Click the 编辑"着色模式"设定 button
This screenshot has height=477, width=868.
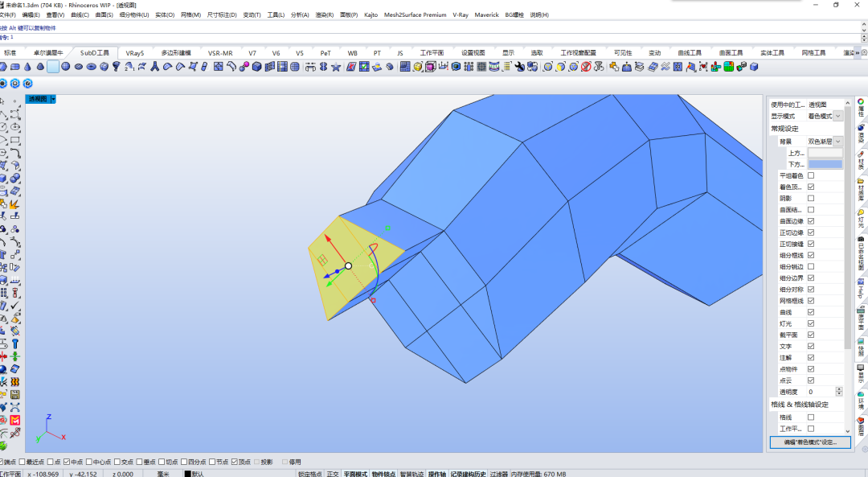pyautogui.click(x=810, y=442)
